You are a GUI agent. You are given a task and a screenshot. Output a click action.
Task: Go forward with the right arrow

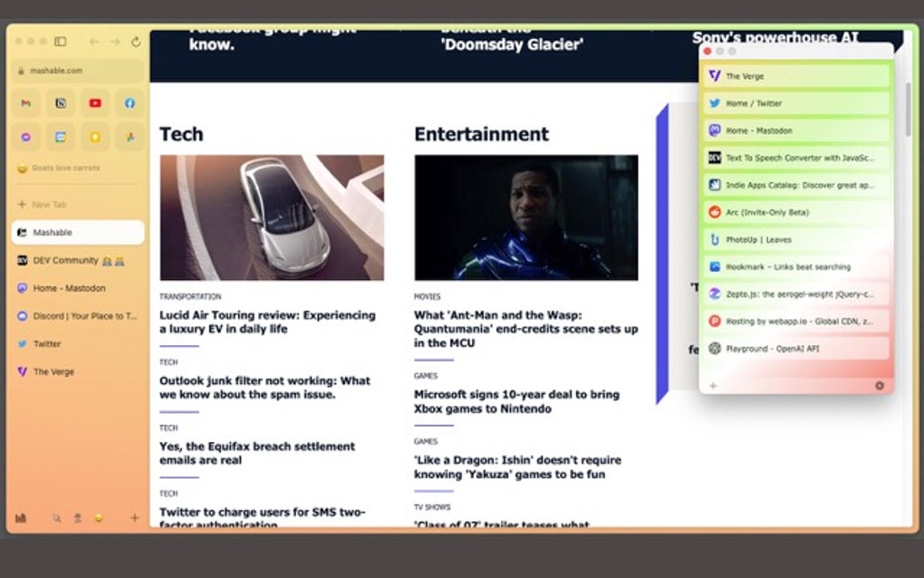(115, 42)
